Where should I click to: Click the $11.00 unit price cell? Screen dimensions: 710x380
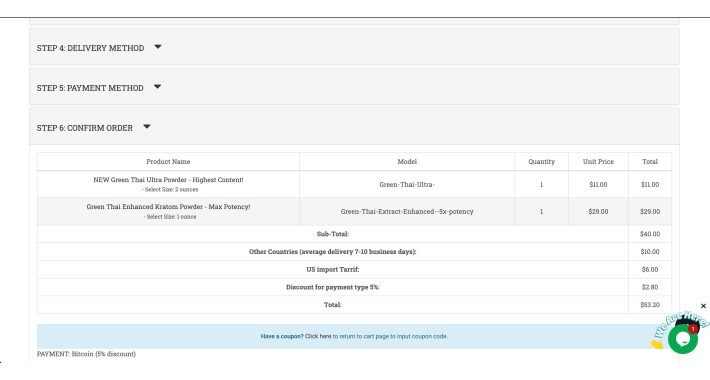click(x=598, y=184)
